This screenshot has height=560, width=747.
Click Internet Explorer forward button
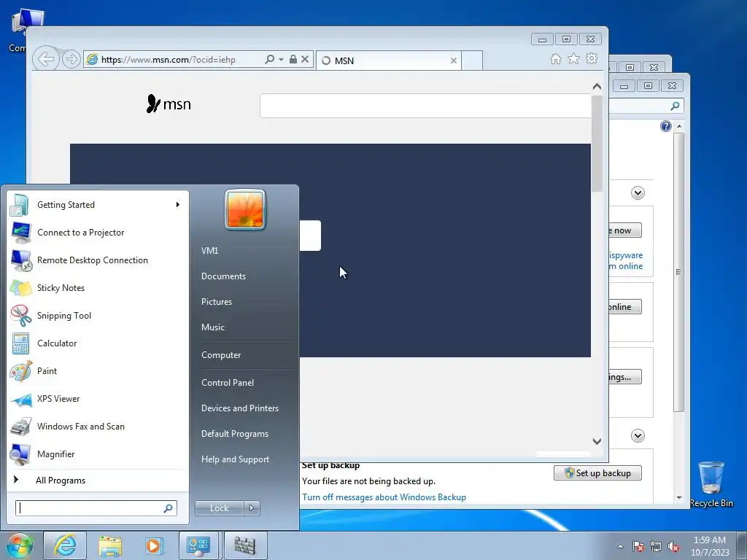tap(71, 60)
